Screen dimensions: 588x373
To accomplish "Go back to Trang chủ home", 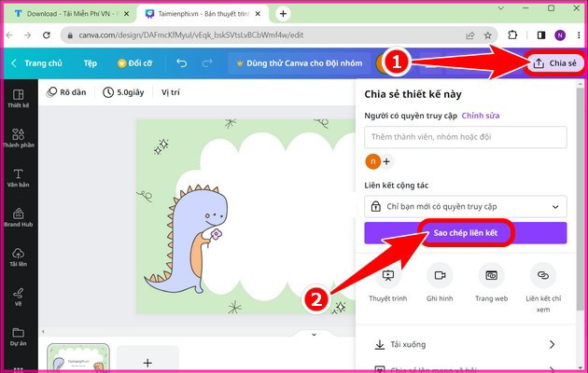I will [x=36, y=62].
